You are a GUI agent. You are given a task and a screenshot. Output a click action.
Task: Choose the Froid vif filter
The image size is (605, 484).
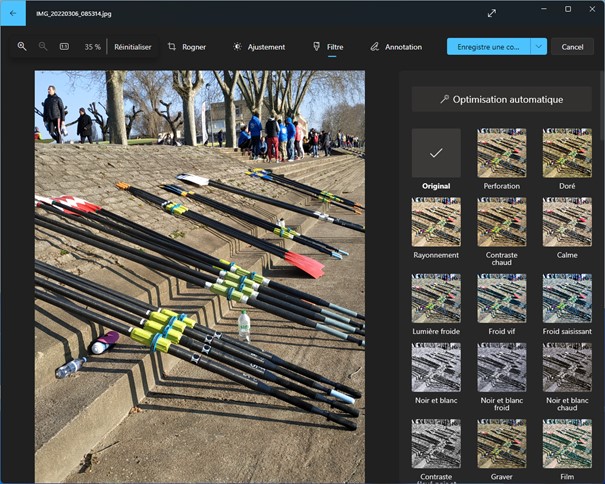501,298
